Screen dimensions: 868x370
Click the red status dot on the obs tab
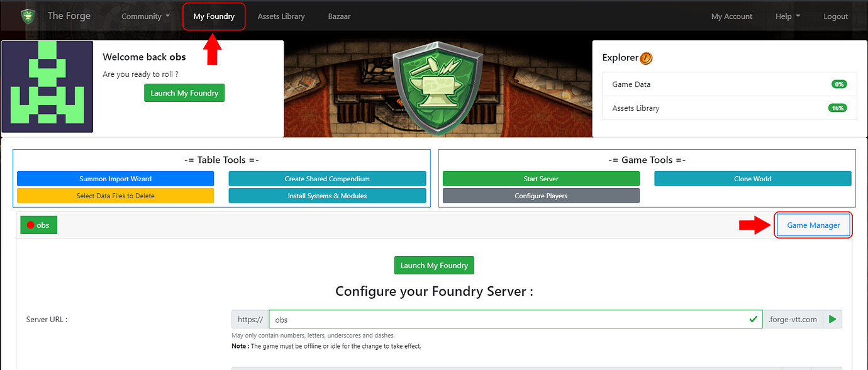[30, 225]
